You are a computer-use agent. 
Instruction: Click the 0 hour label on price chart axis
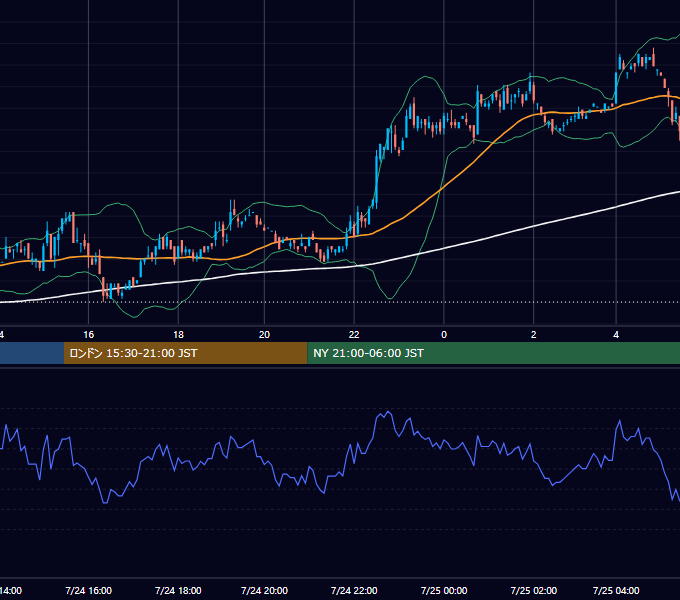tap(444, 335)
